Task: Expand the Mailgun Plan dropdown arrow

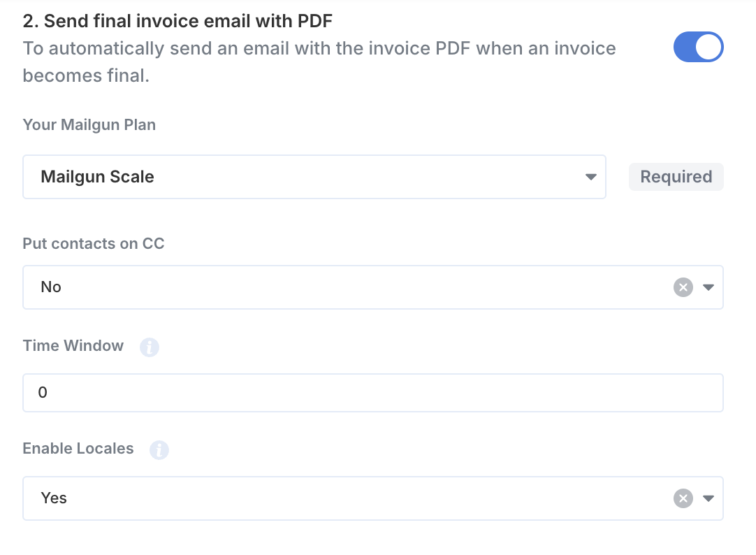Action: pyautogui.click(x=590, y=177)
